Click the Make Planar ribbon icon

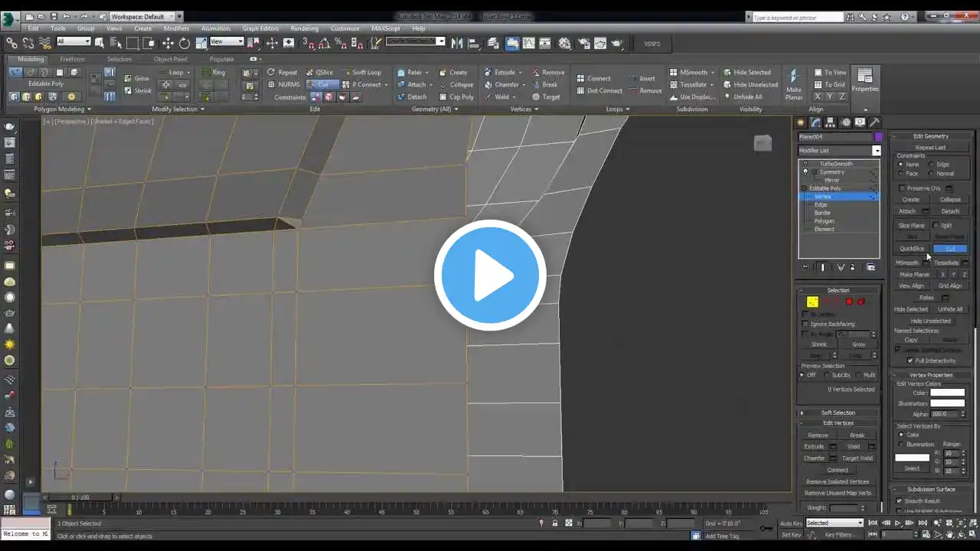[x=793, y=83]
